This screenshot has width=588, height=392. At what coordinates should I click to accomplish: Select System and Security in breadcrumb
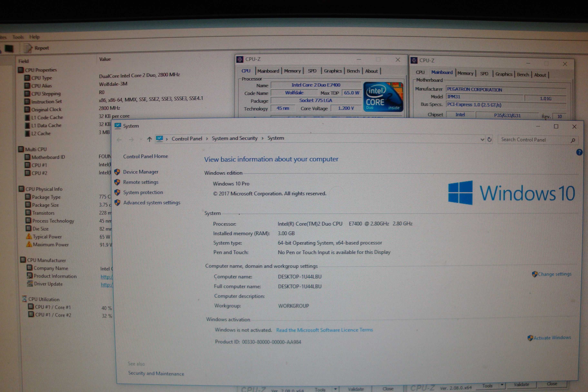(235, 138)
